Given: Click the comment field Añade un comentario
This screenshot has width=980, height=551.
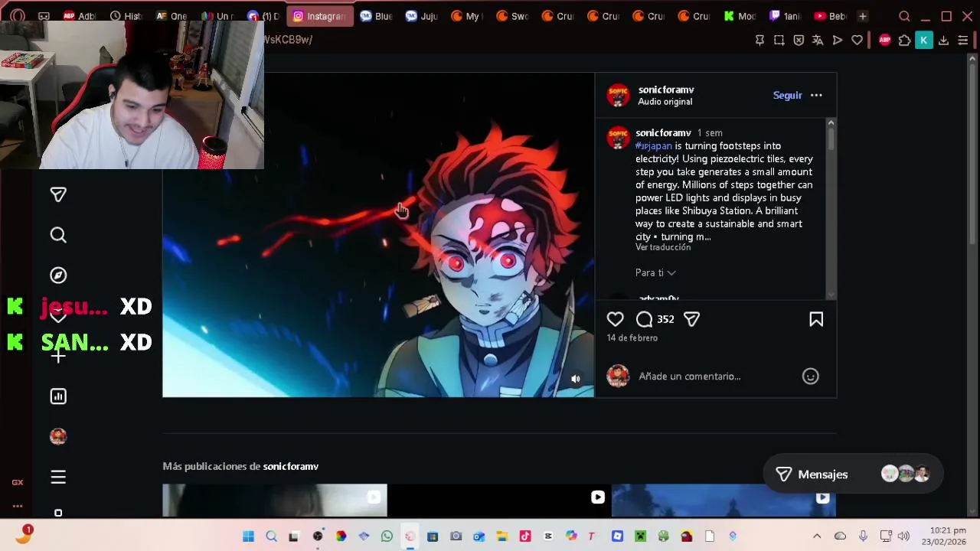Looking at the screenshot, I should (716, 376).
